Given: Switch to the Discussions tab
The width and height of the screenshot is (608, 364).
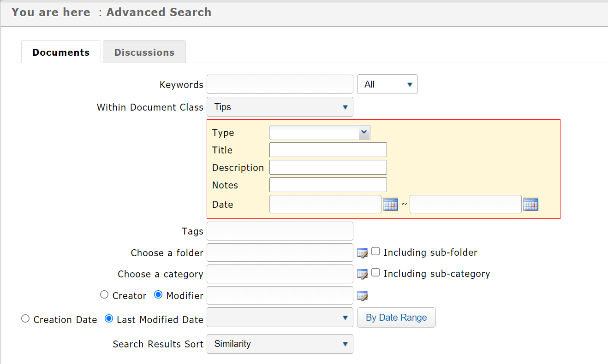Looking at the screenshot, I should pos(144,52).
